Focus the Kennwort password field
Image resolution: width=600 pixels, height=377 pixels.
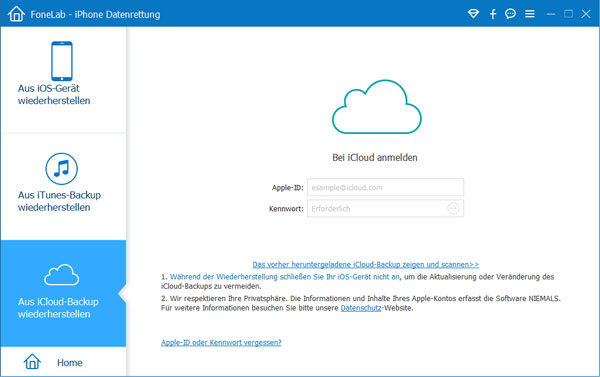(385, 209)
